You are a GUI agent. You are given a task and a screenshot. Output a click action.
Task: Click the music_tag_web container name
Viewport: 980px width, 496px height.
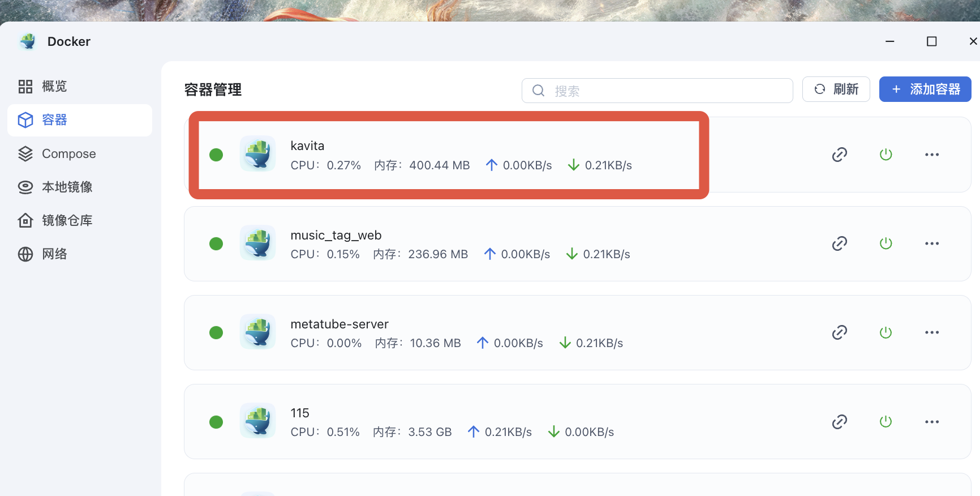pos(336,236)
